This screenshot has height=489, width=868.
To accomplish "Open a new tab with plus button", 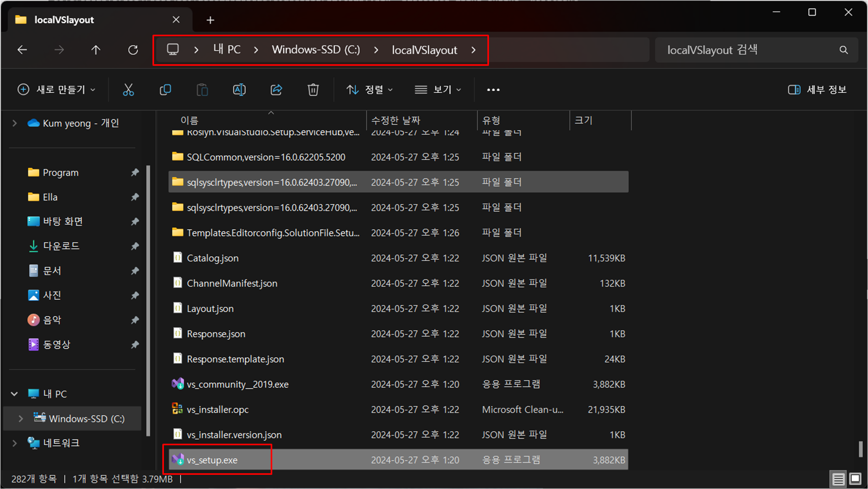I will 210,20.
